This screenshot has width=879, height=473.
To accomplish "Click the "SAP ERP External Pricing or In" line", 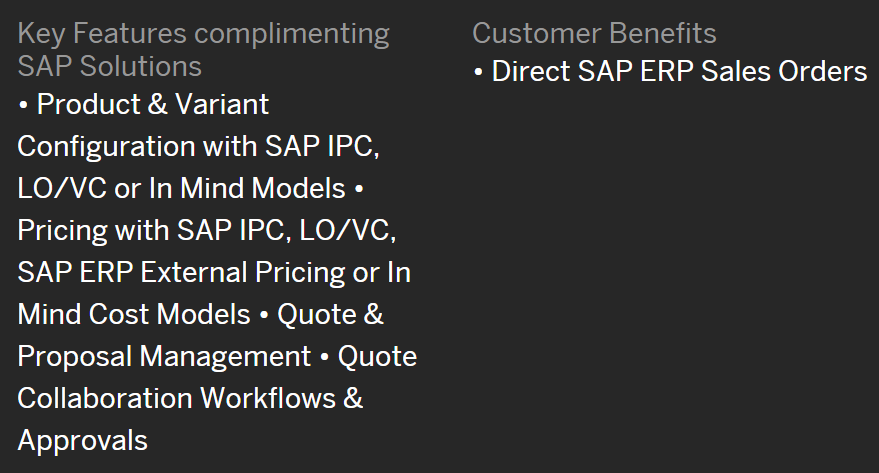I will tap(214, 272).
